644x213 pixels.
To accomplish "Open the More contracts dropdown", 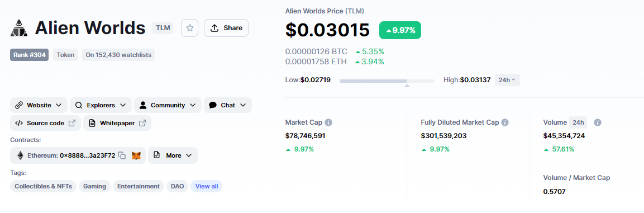I will pos(173,155).
